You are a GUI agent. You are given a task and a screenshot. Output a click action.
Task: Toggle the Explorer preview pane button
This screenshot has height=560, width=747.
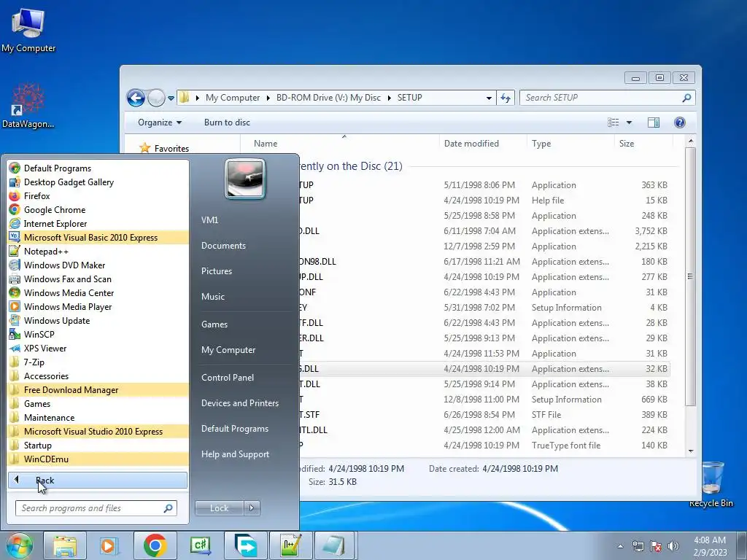point(654,122)
